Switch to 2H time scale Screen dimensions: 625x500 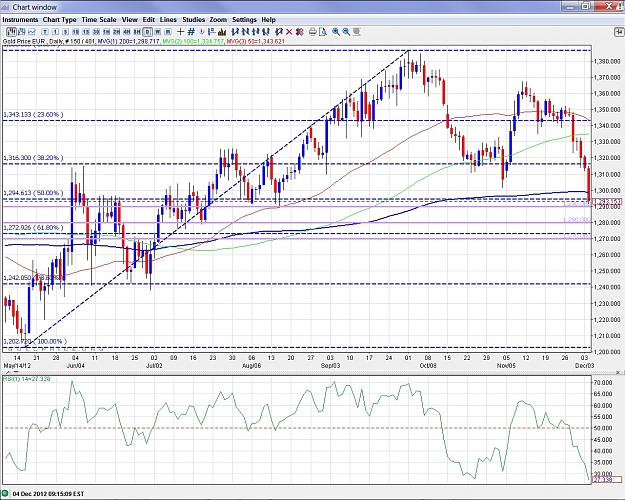pyautogui.click(x=116, y=32)
